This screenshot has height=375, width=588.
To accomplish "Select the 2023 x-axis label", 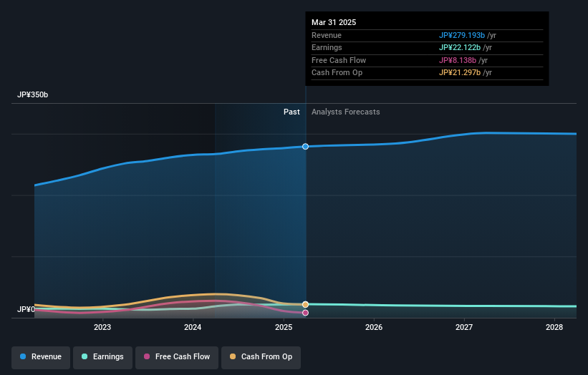I will coord(102,328).
